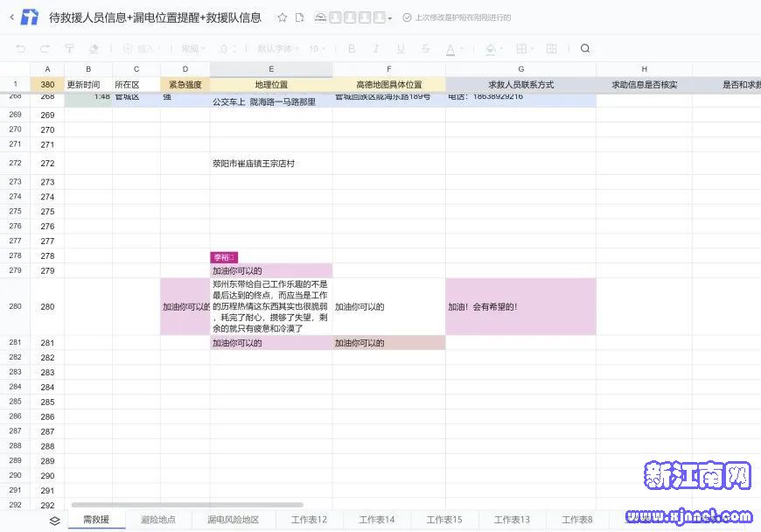Click the online collaborators icon before the avatars
The height and width of the screenshot is (532, 761).
click(x=320, y=17)
